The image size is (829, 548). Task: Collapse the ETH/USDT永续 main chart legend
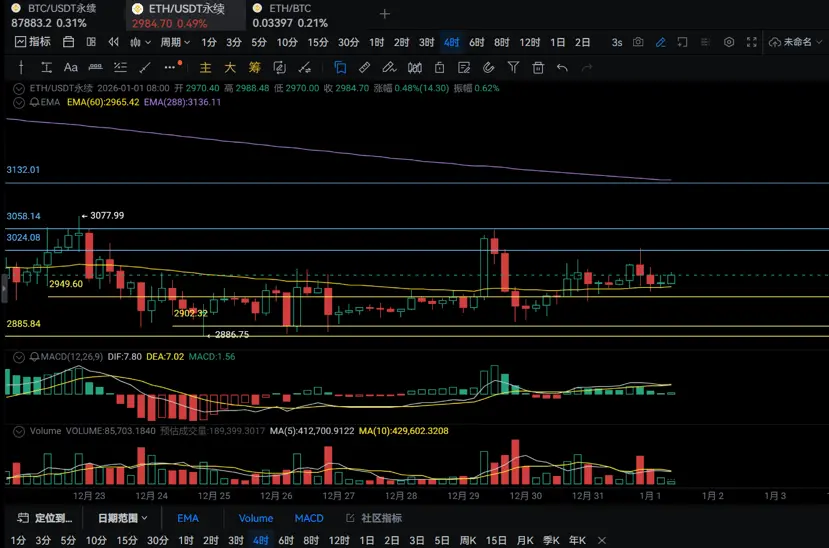tap(19, 88)
